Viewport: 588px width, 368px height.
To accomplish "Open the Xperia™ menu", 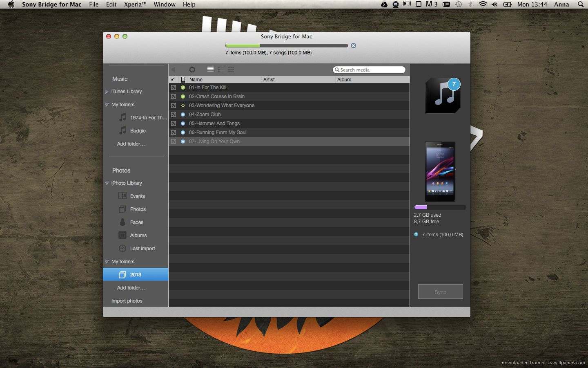I will tap(135, 4).
